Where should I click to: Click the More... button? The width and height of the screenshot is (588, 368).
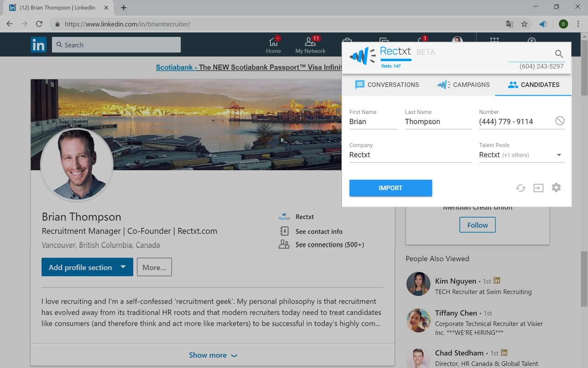coord(154,267)
